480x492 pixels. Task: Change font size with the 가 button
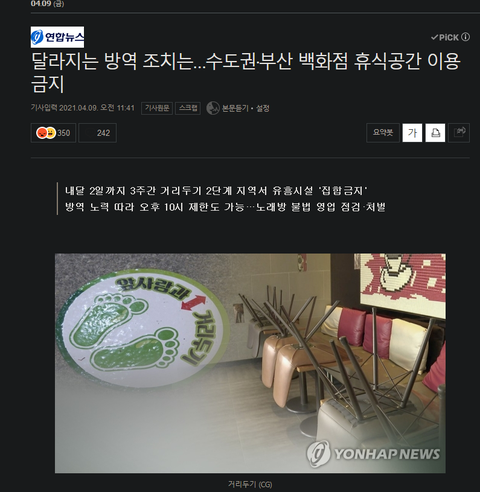coord(412,133)
